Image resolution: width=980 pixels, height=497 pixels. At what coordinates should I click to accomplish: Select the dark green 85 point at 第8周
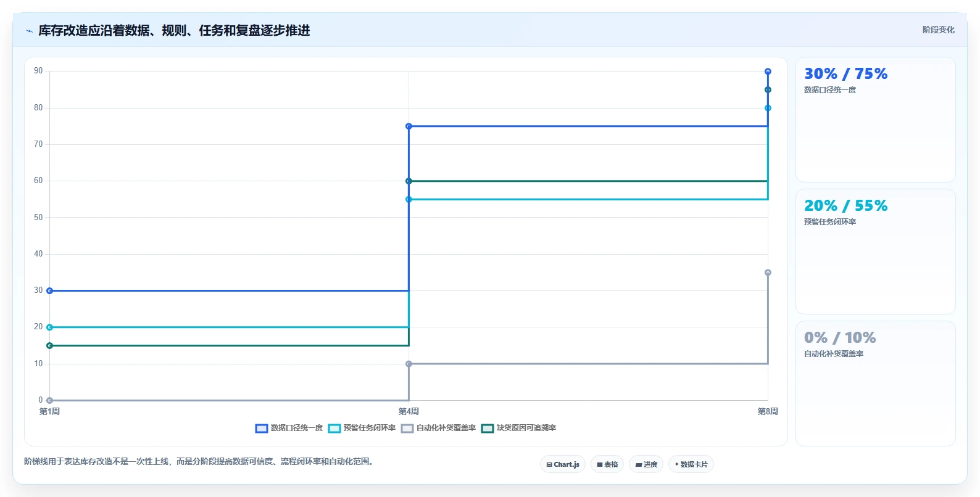[768, 90]
